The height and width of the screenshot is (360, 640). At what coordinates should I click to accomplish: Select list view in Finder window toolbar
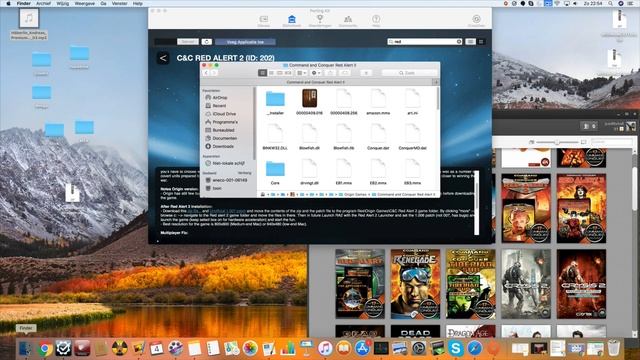pos(271,73)
